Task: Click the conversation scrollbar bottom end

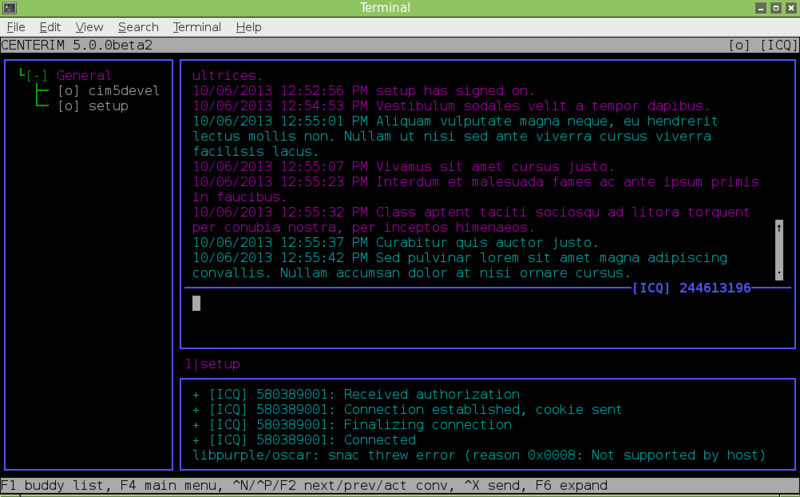Action: point(779,273)
